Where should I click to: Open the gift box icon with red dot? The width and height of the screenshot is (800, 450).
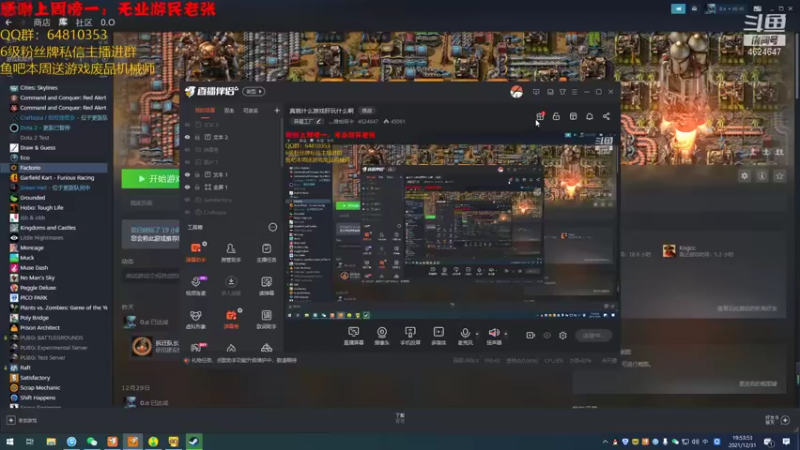pos(540,116)
